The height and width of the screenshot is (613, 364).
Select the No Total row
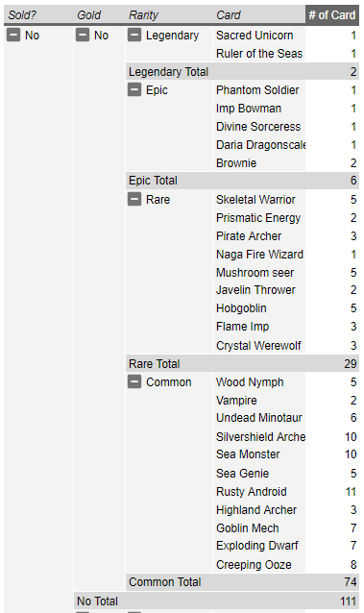pyautogui.click(x=217, y=601)
